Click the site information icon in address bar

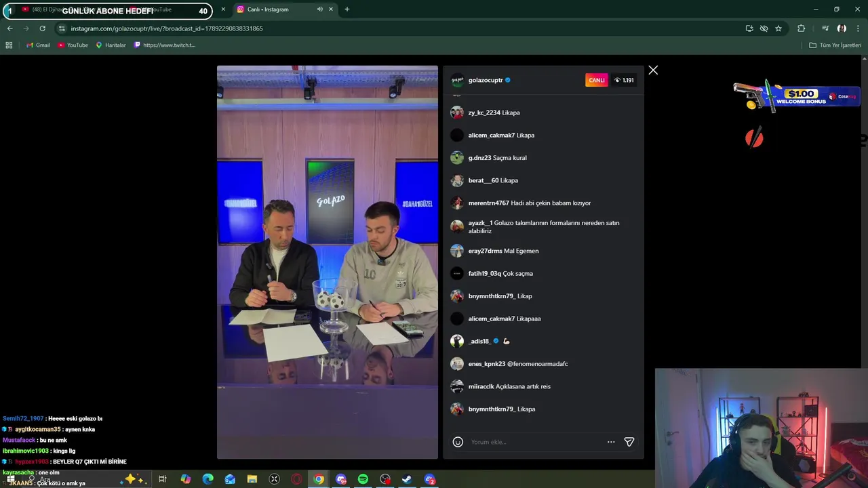(62, 28)
